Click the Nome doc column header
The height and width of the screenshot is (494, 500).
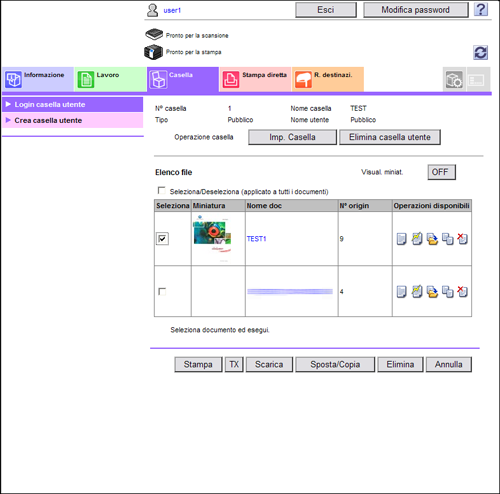(x=292, y=206)
